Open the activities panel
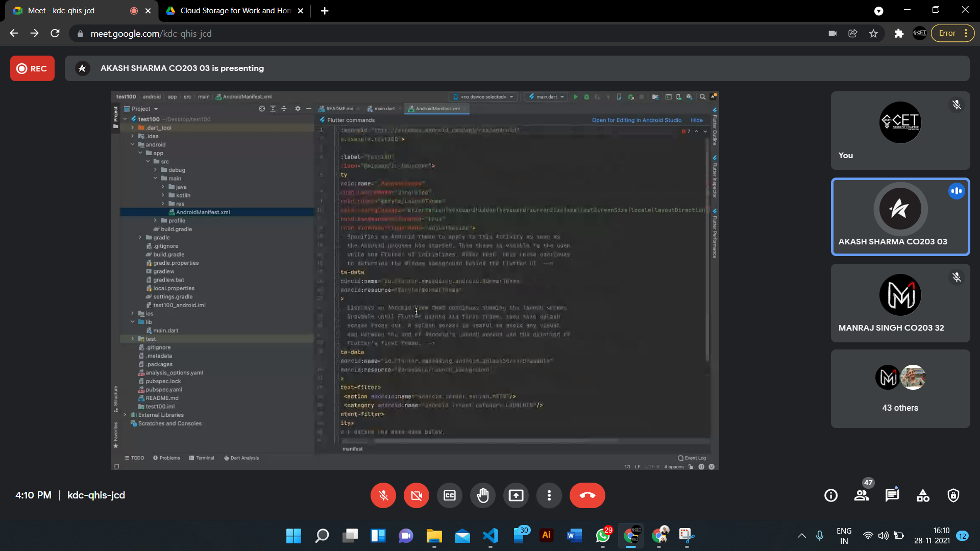Screen dimensions: 980x551 point(923,495)
